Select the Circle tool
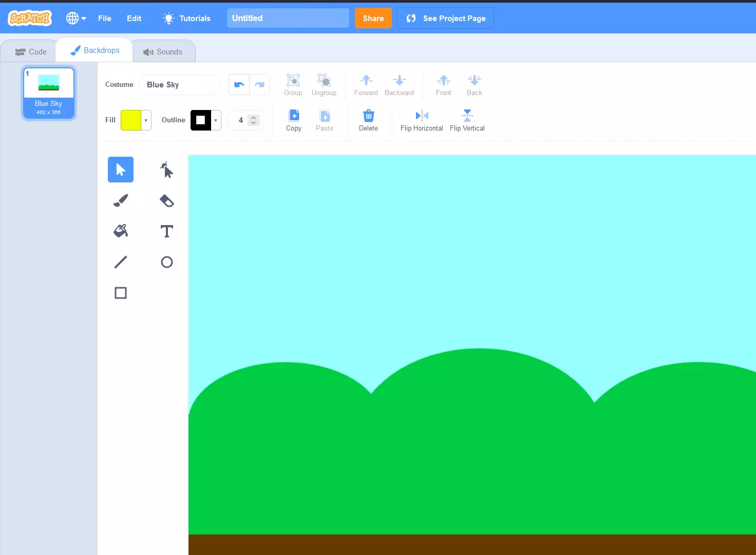Image resolution: width=756 pixels, height=555 pixels. 166,262
